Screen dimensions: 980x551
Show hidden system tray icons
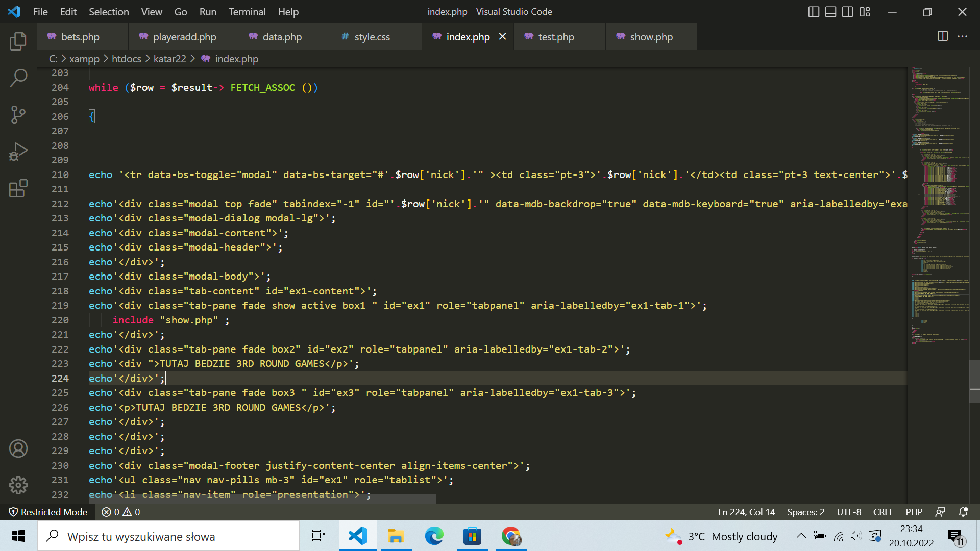[x=801, y=536]
